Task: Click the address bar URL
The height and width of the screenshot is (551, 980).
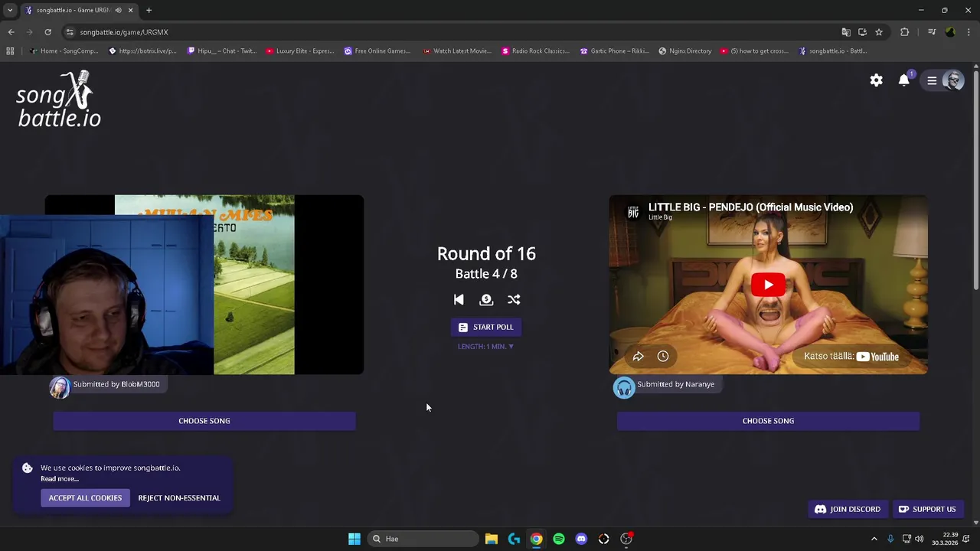Action: pyautogui.click(x=124, y=32)
